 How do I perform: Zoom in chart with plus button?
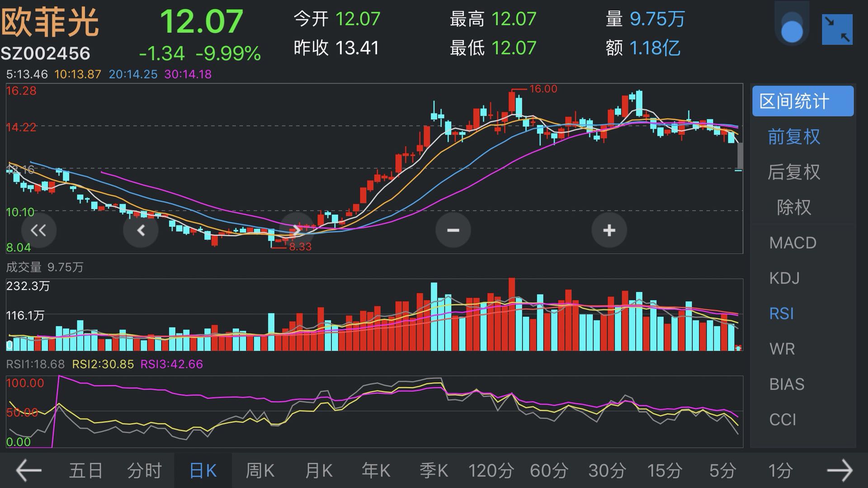(609, 230)
